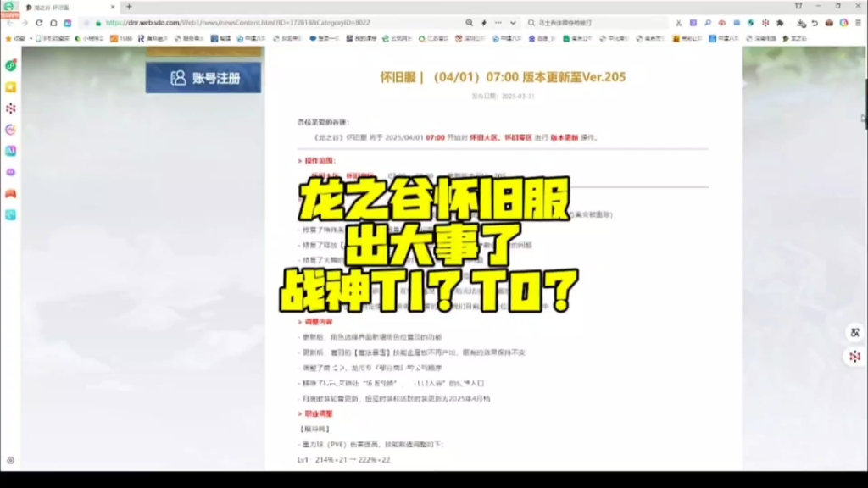Click the purple square extension icon in the toolbar

point(693,23)
